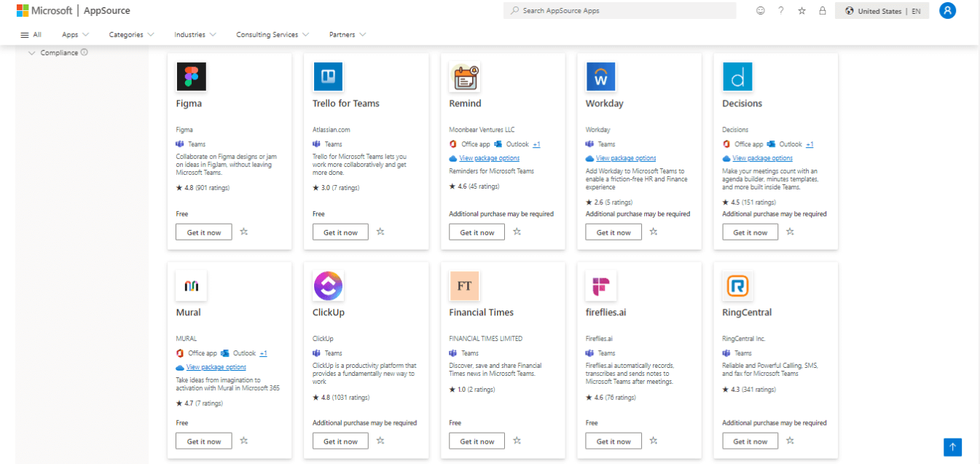Favorite Mural using its star icon

point(244,441)
